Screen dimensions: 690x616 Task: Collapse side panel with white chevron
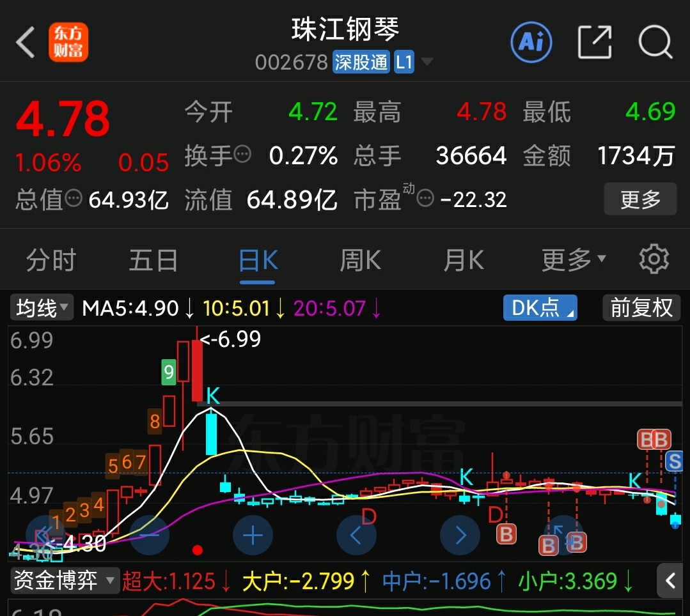pos(670,580)
